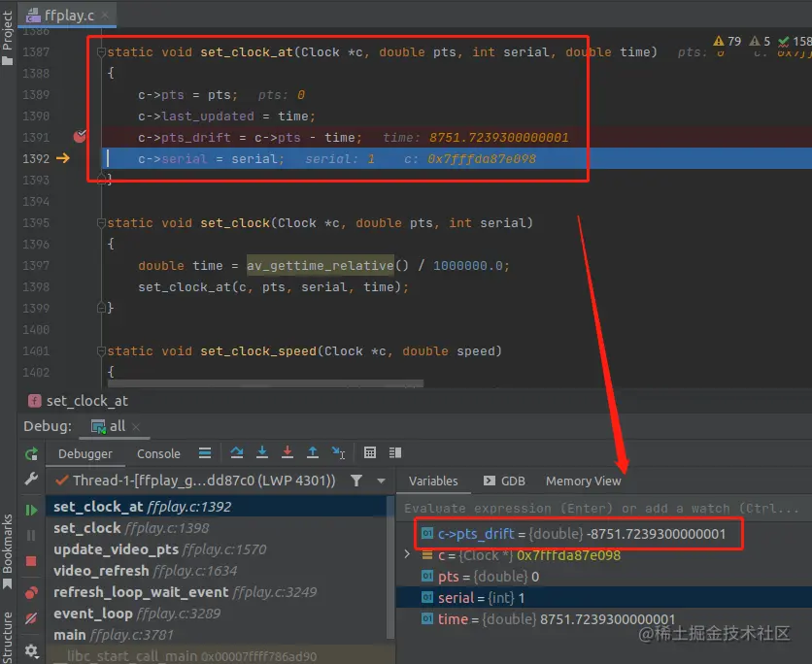812x664 pixels.
Task: Filter frames with funnel icon
Action: pyautogui.click(x=356, y=481)
